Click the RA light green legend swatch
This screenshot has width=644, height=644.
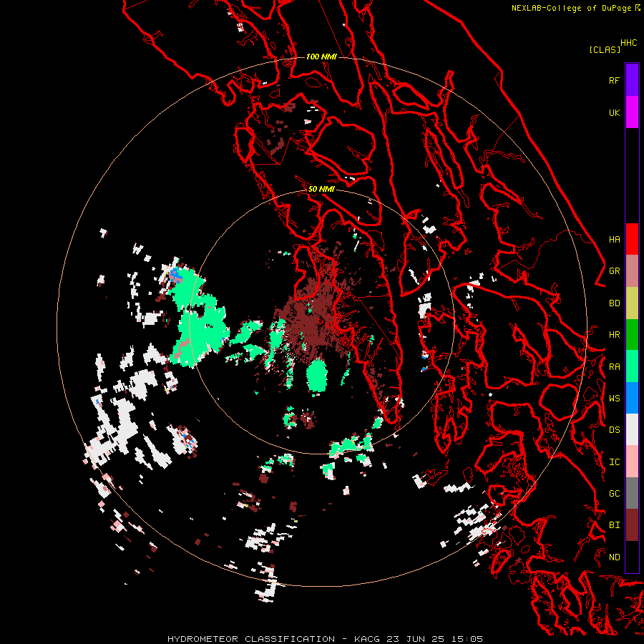pos(632,366)
